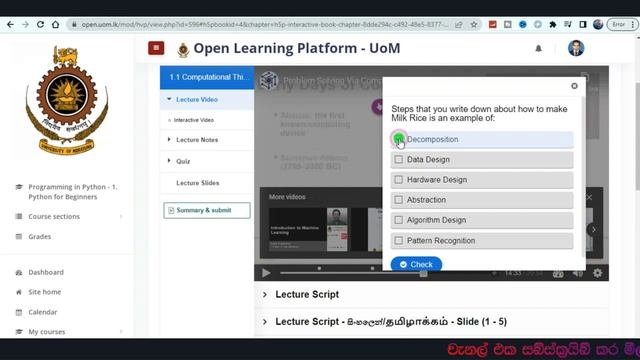Tick the Hardware Design checkbox
The height and width of the screenshot is (360, 640).
point(399,180)
